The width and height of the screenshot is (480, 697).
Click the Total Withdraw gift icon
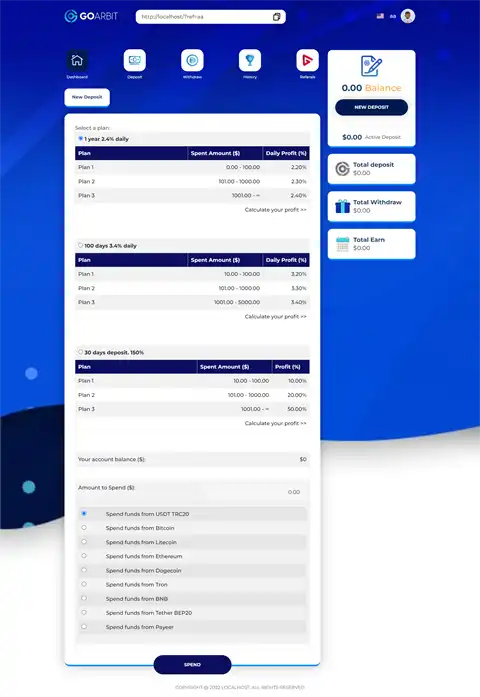coord(343,206)
